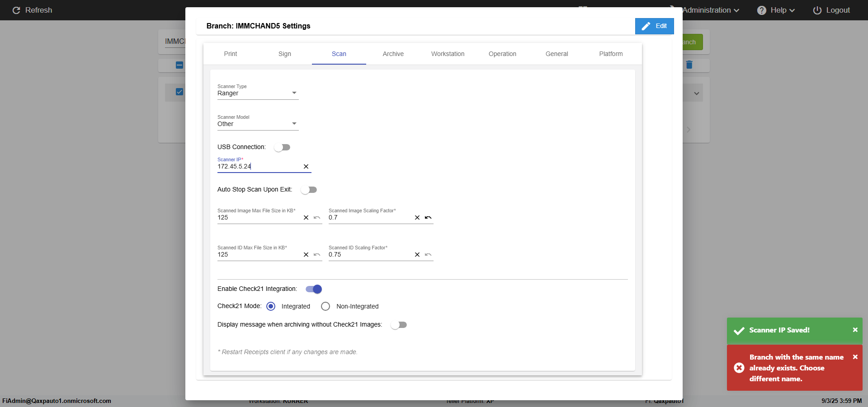Toggle the blue checked row checkbox
This screenshot has height=407, width=868.
point(179,92)
